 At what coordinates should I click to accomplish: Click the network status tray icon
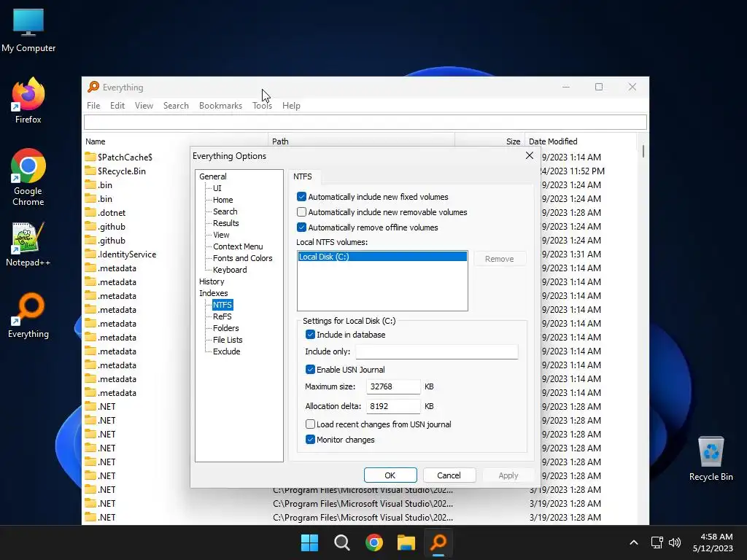pos(657,542)
